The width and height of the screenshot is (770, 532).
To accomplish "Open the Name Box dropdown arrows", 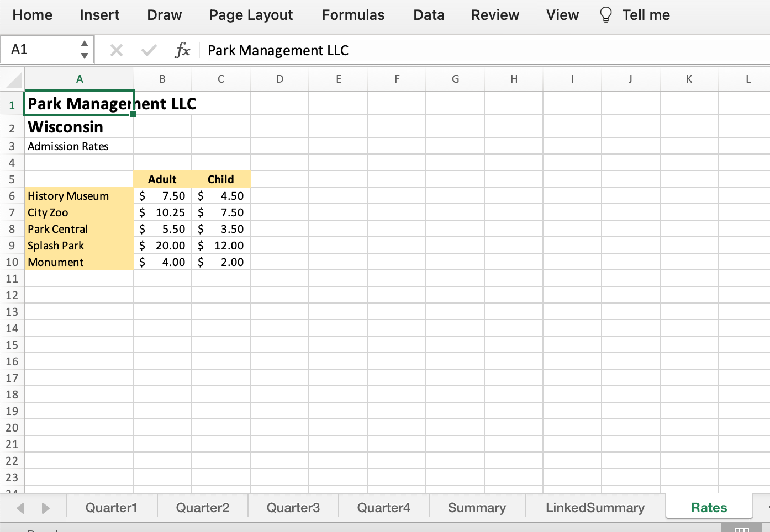I will 85,50.
